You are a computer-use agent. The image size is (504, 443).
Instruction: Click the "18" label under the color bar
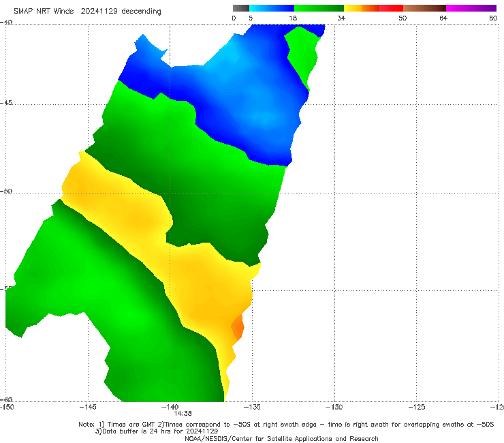(293, 18)
